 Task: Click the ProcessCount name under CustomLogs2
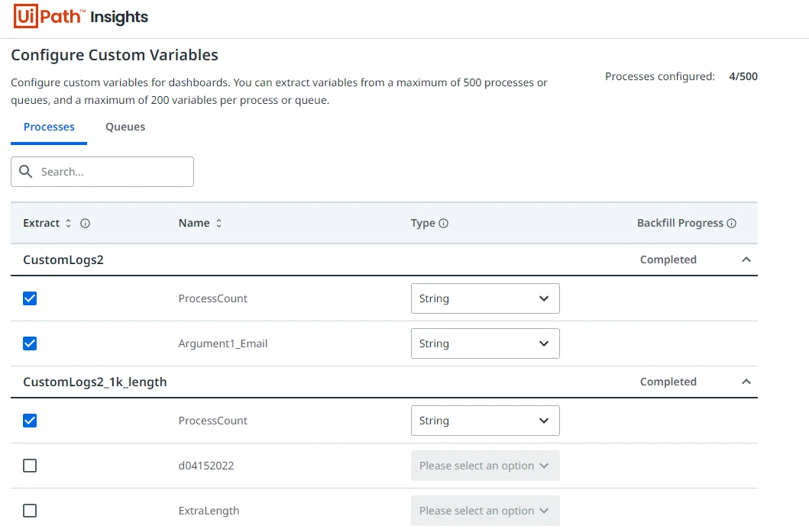coord(213,299)
